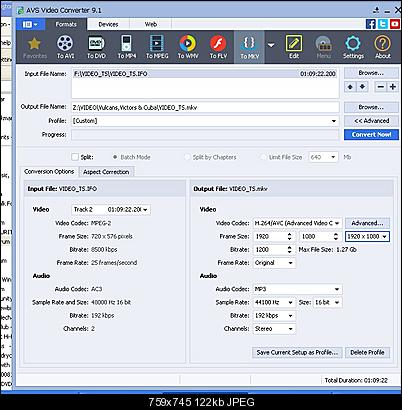Image resolution: width=402 pixels, height=410 pixels.
Task: Adjust frame width 1920 stepper
Action: (289, 236)
